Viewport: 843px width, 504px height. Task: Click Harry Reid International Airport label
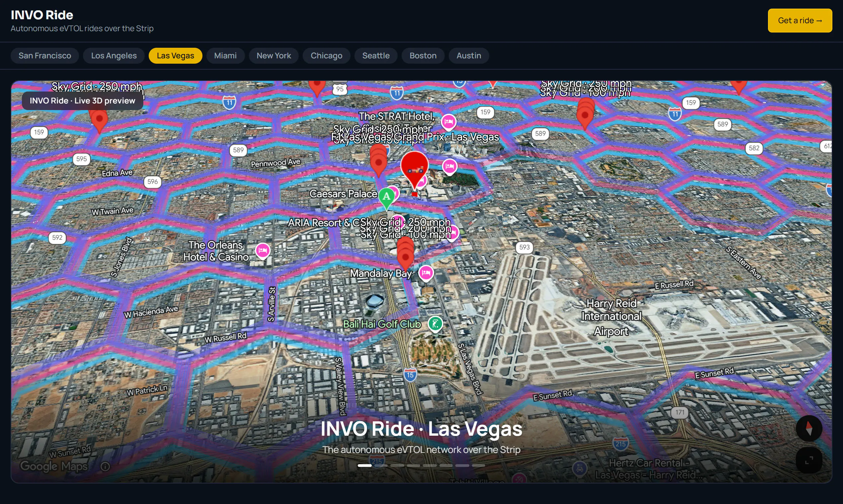(611, 317)
